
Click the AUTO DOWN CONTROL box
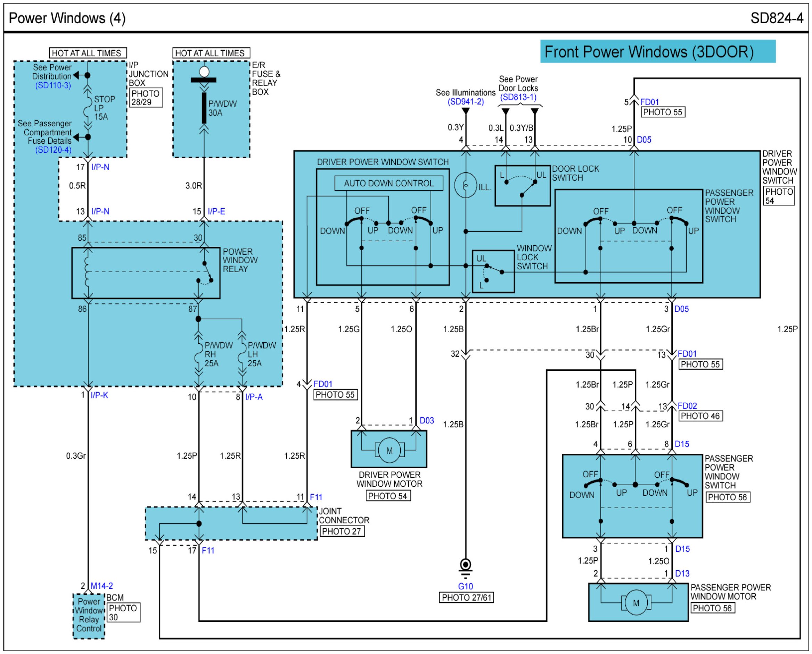(x=388, y=184)
